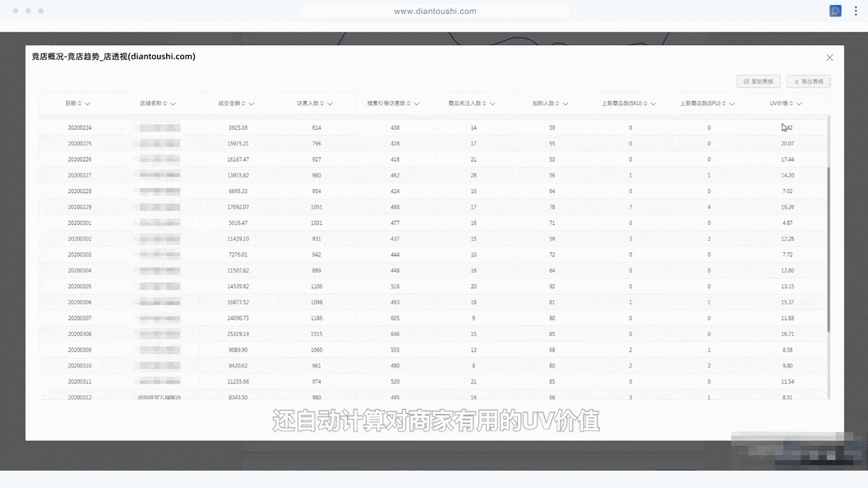Sort by UV价值 column sort icon

pyautogui.click(x=792, y=104)
